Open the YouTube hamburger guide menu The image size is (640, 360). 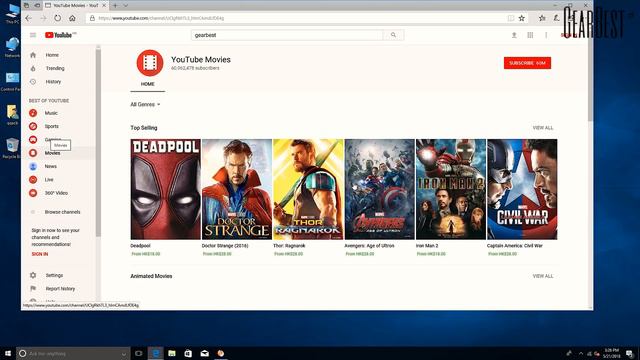click(33, 35)
